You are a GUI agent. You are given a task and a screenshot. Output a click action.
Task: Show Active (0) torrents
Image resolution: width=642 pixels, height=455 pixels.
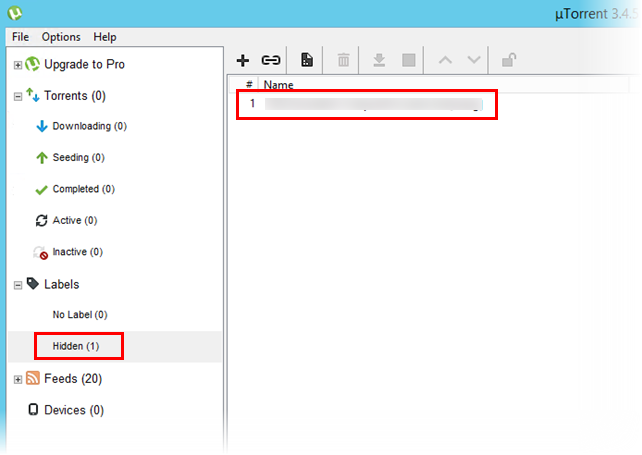point(75,221)
